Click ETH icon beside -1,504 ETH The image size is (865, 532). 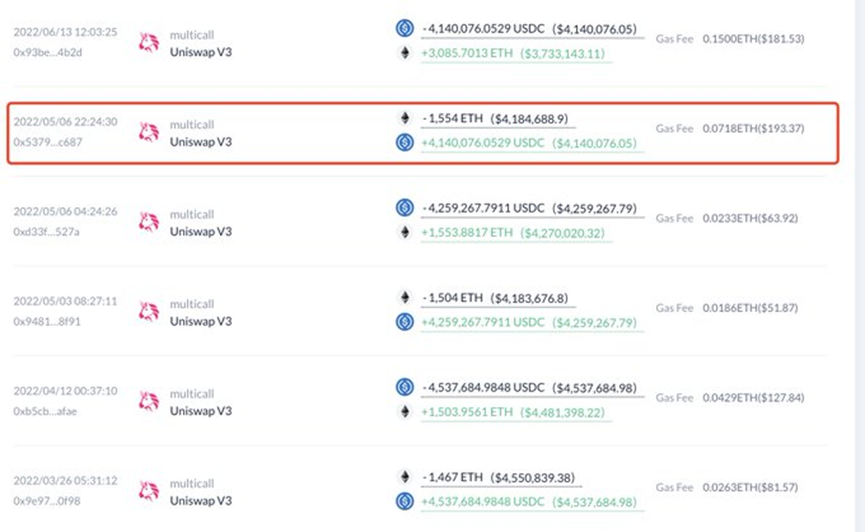pos(405,297)
